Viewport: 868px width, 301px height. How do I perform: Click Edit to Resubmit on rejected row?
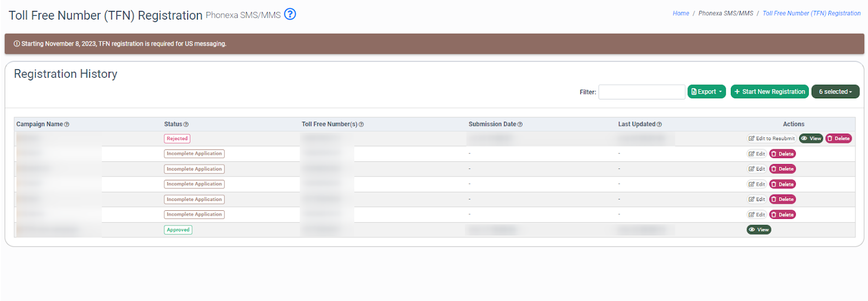[x=771, y=139]
